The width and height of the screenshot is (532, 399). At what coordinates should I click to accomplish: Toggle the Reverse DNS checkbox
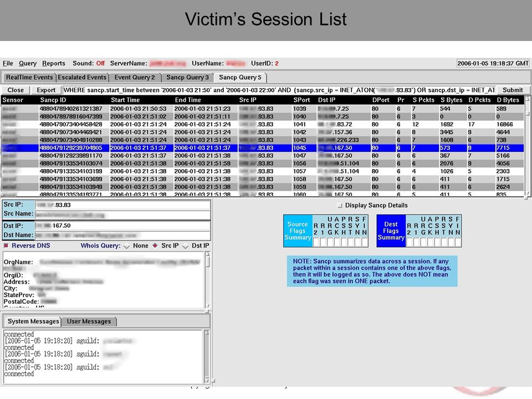pyautogui.click(x=6, y=245)
